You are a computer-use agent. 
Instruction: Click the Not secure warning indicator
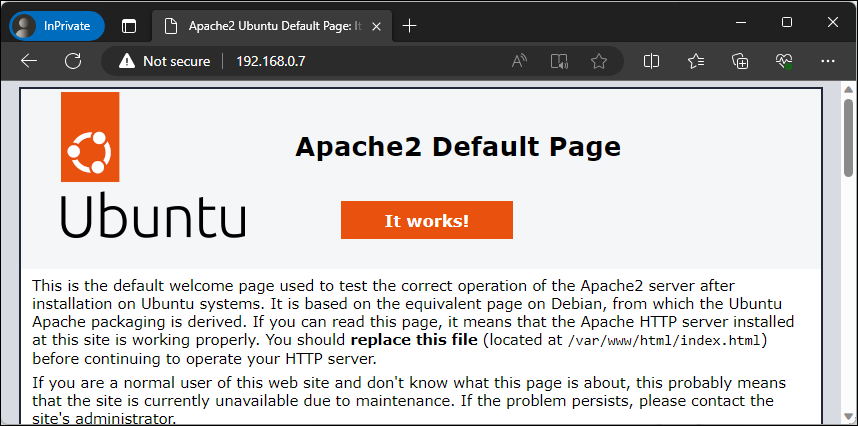coord(165,61)
